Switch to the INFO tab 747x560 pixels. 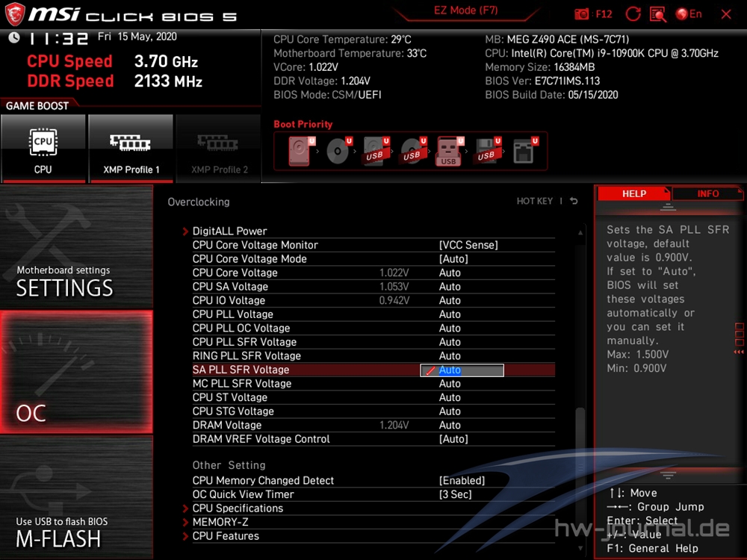pyautogui.click(x=707, y=194)
